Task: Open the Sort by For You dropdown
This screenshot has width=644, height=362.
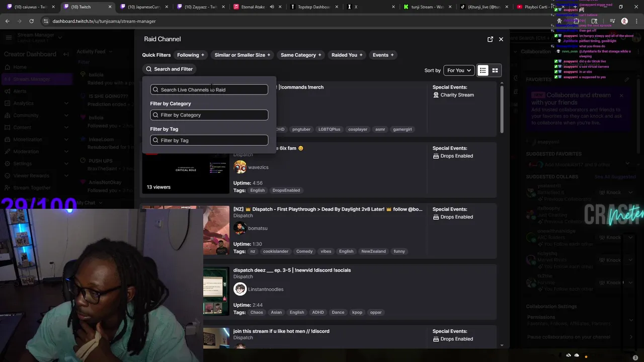Action: (x=459, y=70)
